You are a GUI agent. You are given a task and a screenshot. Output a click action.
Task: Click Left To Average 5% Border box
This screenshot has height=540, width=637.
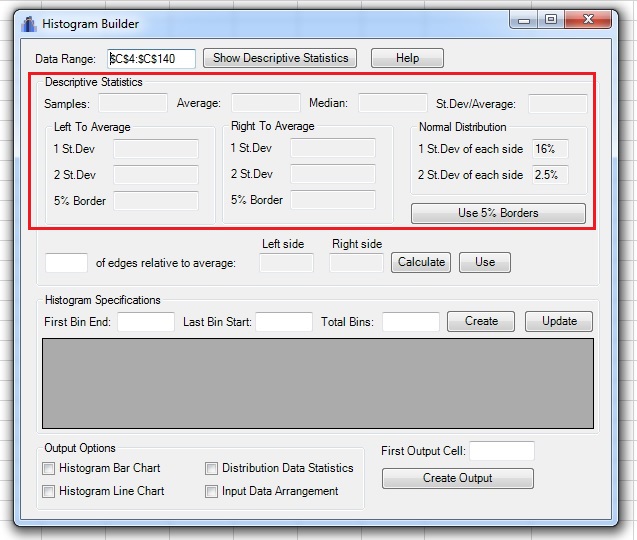156,201
